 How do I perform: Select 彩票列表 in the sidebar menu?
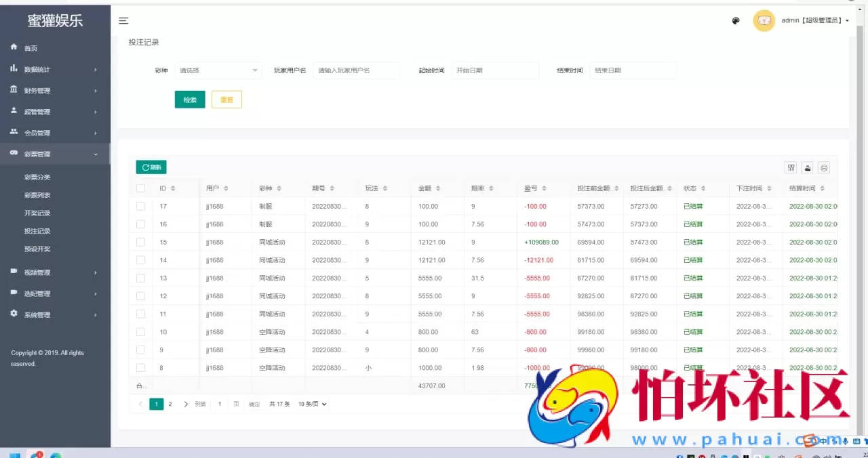(39, 195)
